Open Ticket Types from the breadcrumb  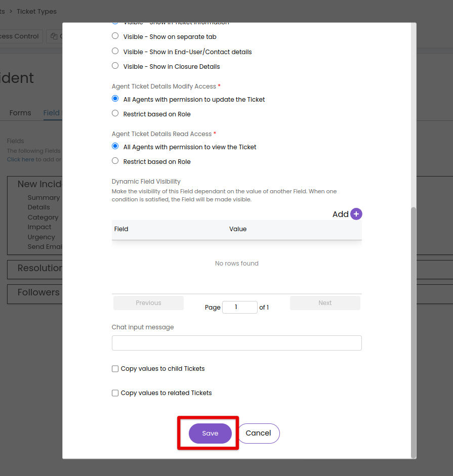36,11
